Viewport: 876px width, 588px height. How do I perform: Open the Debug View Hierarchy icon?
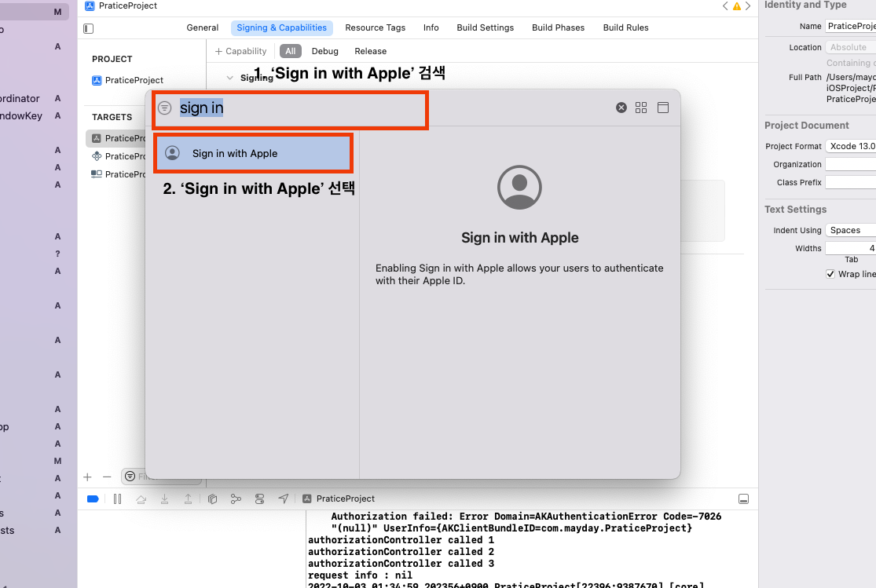[x=212, y=499]
